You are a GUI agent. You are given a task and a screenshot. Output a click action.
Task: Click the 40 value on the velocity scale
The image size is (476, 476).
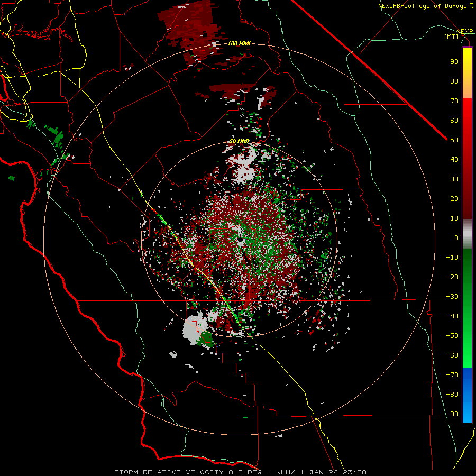pos(454,159)
